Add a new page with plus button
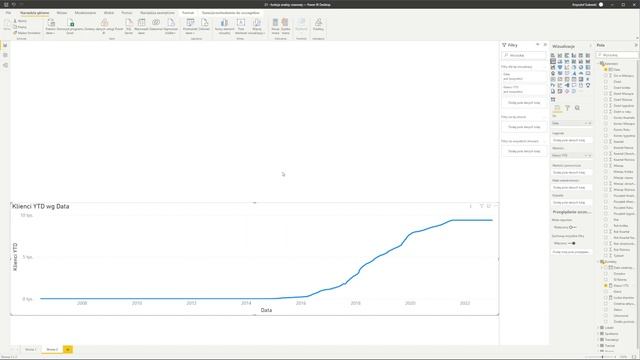The width and height of the screenshot is (640, 360). pos(68,349)
